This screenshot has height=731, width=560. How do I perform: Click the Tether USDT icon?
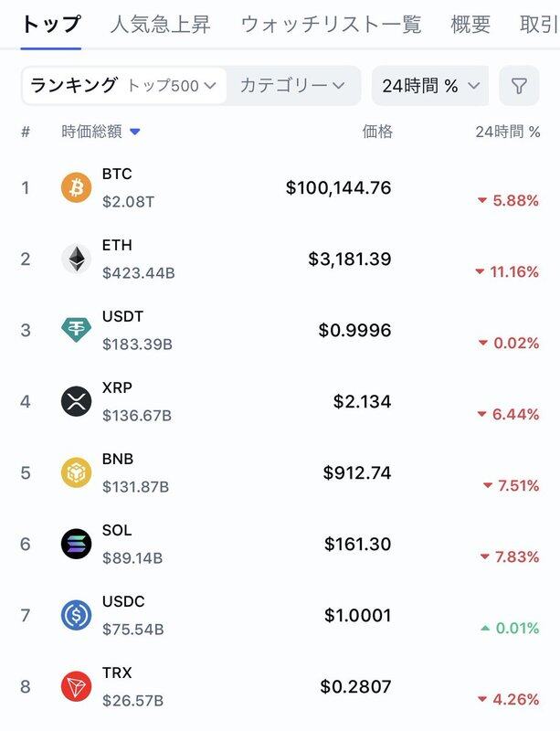77,330
